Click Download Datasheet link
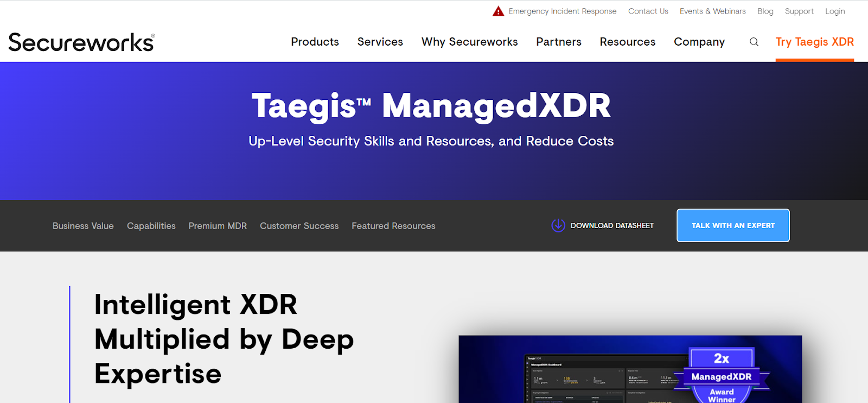The image size is (868, 403). pos(612,225)
